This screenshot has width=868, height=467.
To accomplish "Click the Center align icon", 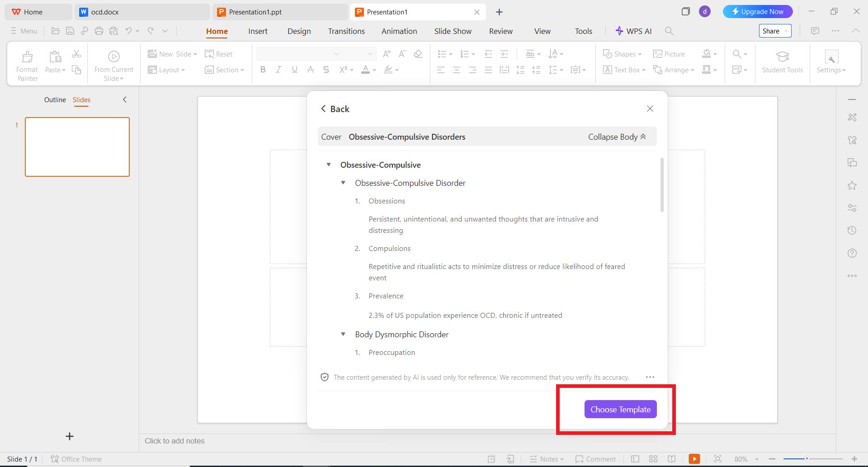I will 457,70.
